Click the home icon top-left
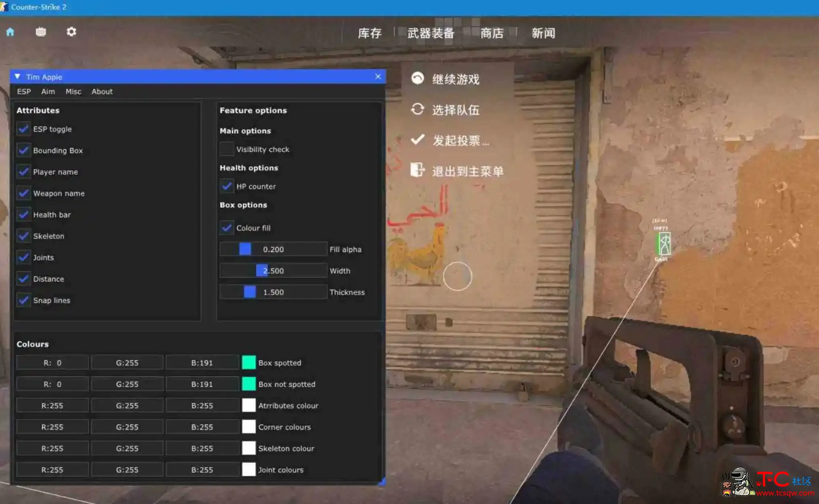This screenshot has width=819, height=504. [10, 33]
